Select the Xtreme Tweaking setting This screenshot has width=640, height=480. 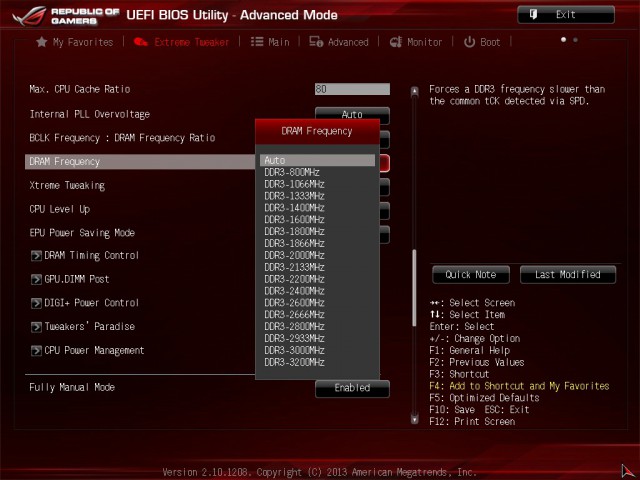coord(67,186)
